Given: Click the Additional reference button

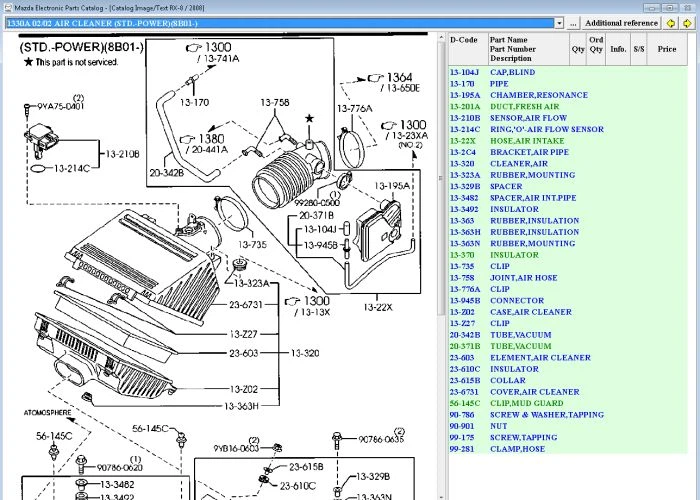Looking at the screenshot, I should tap(621, 22).
